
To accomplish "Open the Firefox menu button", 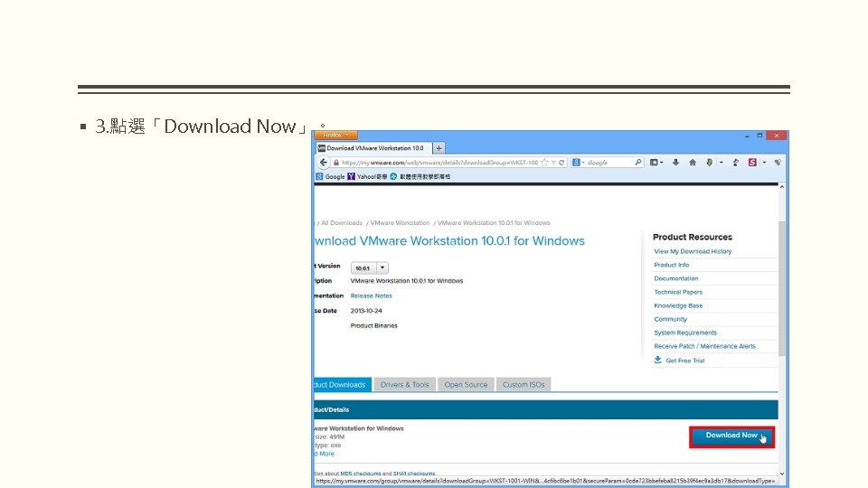I will [x=336, y=135].
